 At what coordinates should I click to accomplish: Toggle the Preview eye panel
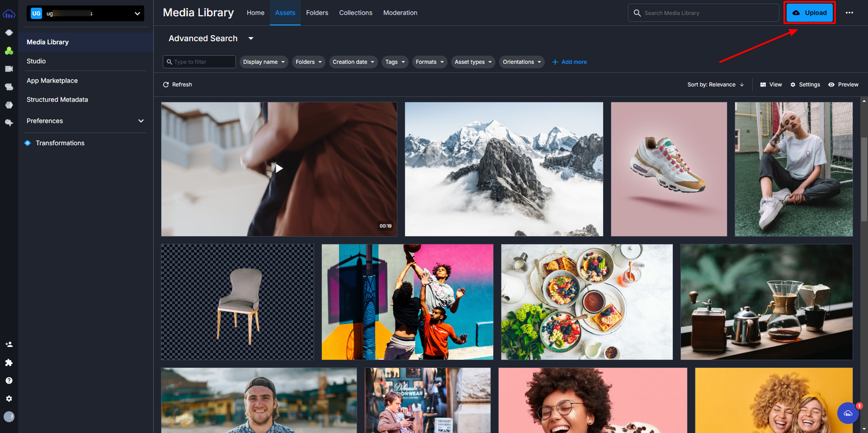click(843, 85)
